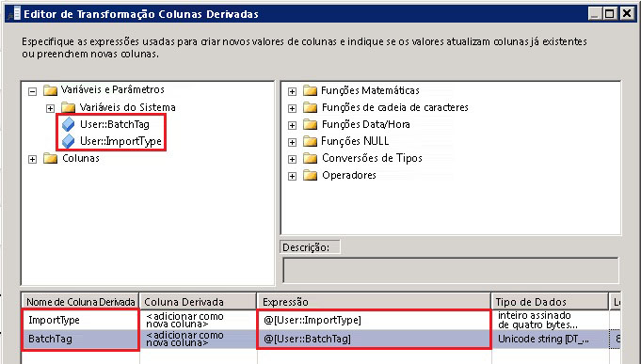Expand the Operadores node

tap(292, 177)
